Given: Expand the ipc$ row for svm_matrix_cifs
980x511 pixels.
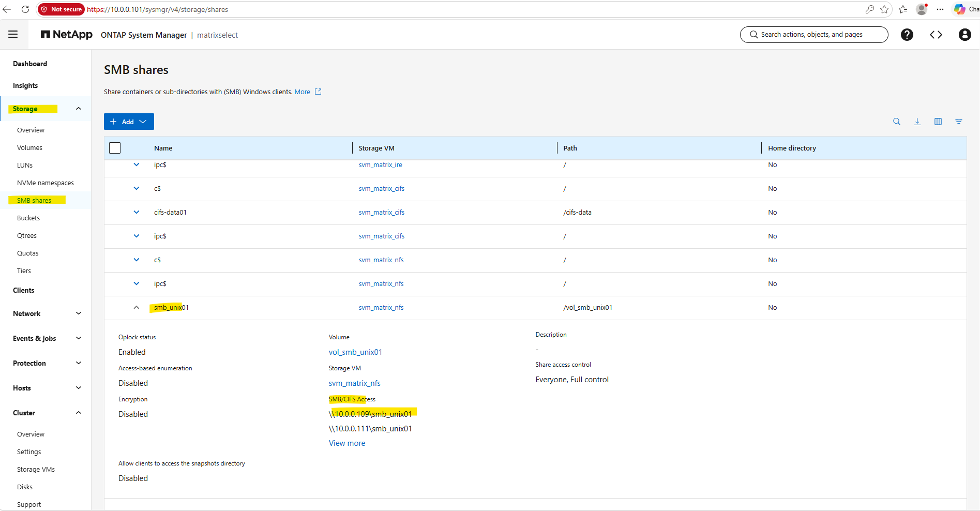Looking at the screenshot, I should pyautogui.click(x=137, y=236).
